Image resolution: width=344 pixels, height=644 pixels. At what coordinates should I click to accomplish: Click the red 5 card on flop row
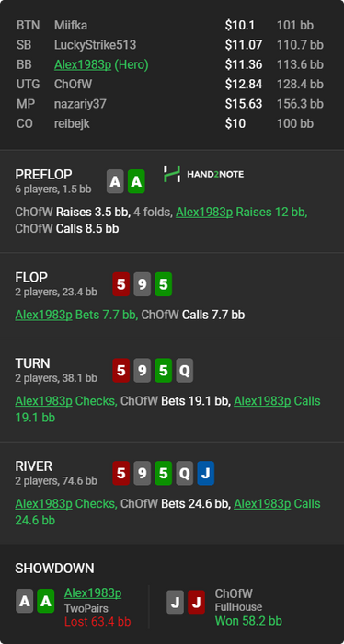[x=121, y=284]
